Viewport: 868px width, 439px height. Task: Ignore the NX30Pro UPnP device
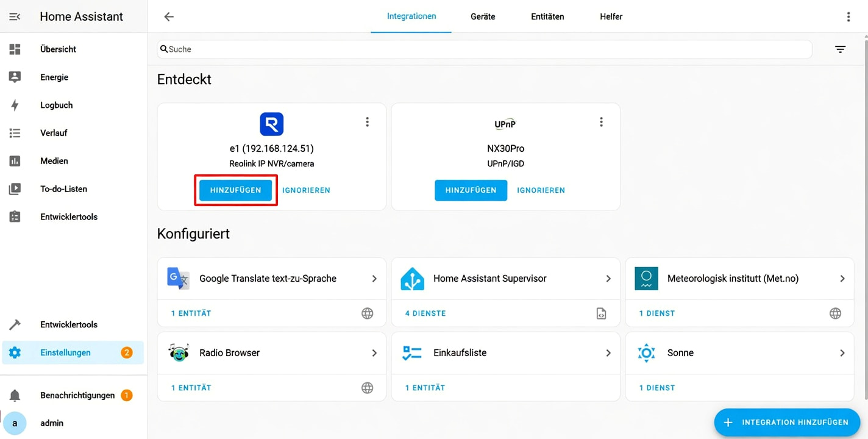pos(541,190)
